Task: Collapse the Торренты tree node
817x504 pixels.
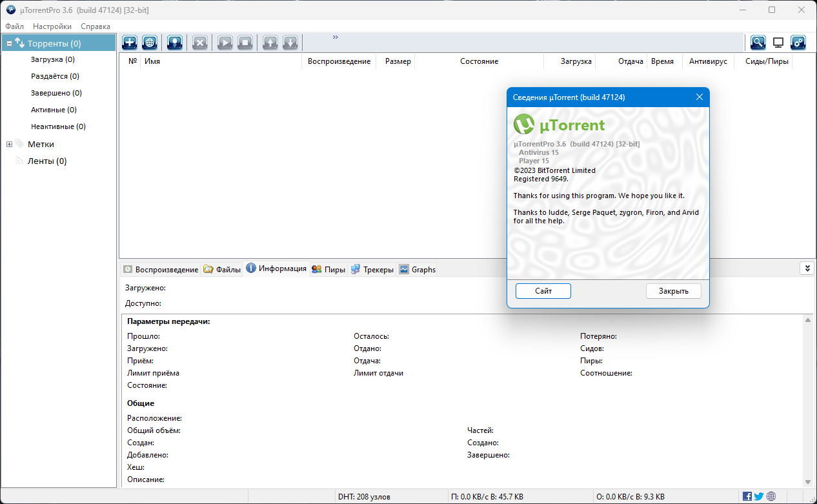Action: tap(9, 43)
